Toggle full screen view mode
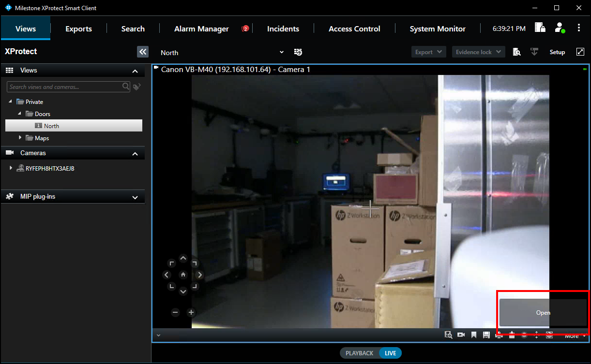Image resolution: width=591 pixels, height=364 pixels. point(580,52)
